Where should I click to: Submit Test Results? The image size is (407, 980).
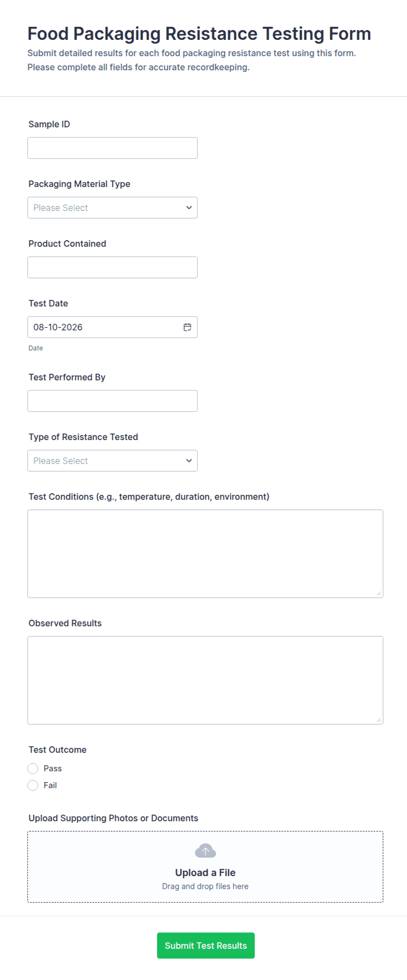206,945
